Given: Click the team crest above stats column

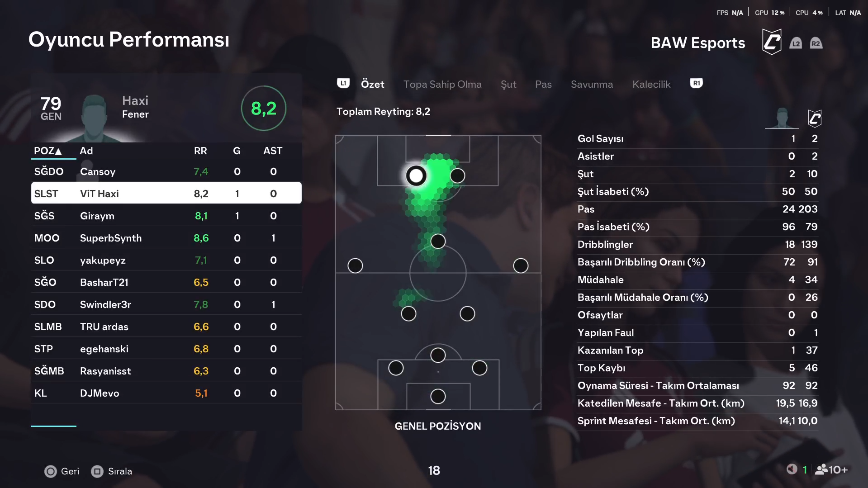Looking at the screenshot, I should click(x=814, y=118).
